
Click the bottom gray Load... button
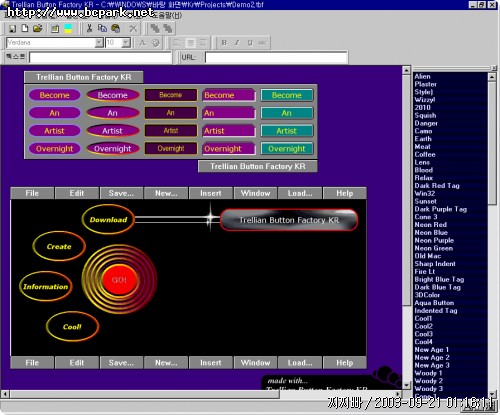[300, 363]
